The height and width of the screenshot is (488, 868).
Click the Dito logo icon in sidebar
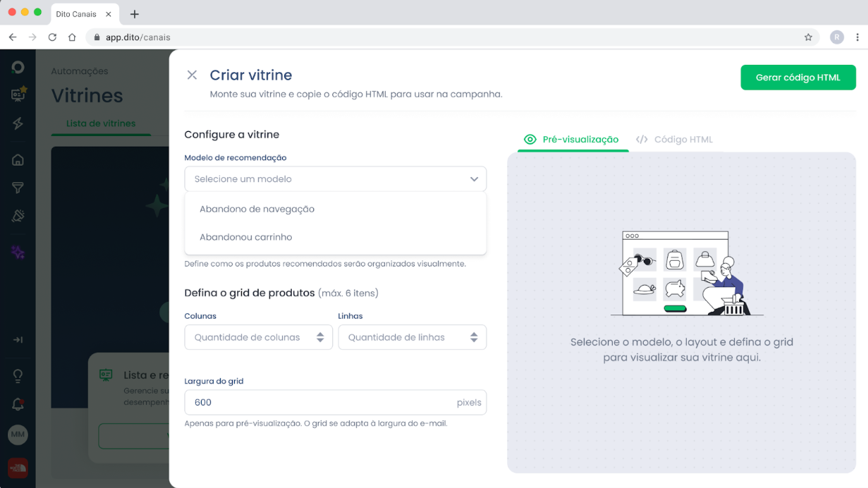click(18, 67)
